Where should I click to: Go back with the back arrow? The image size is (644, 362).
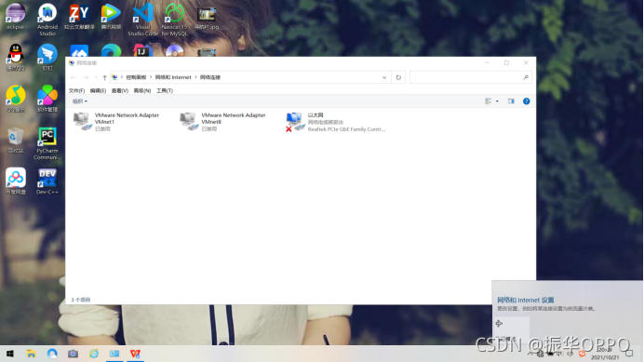[x=74, y=77]
